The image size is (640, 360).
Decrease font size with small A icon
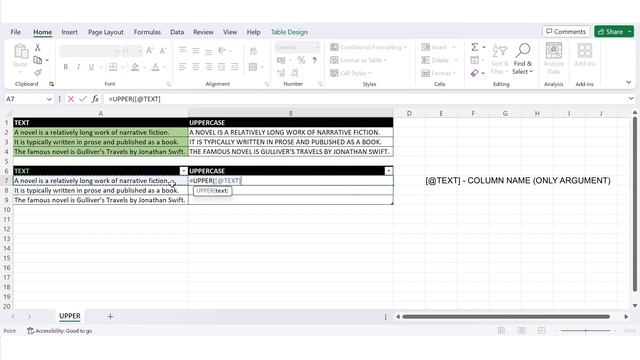tap(163, 51)
